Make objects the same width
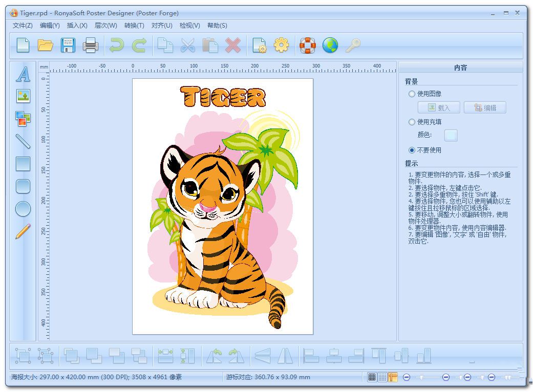533x392 pixels. (x=165, y=356)
